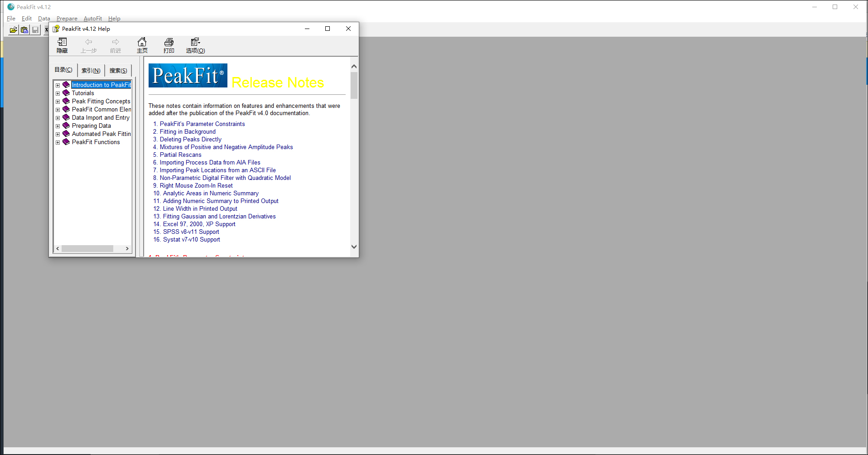The width and height of the screenshot is (868, 455).
Task: Click the PeakFit Help window title icon
Action: coord(56,29)
